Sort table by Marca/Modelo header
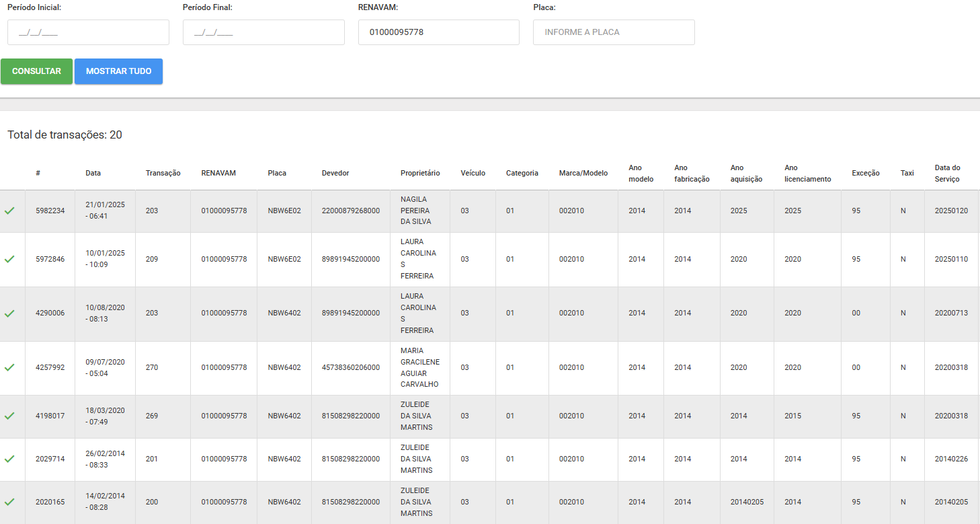 point(583,173)
